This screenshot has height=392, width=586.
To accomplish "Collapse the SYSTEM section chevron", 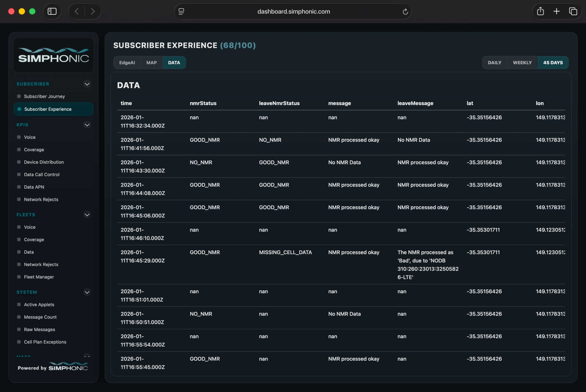I will [87, 292].
